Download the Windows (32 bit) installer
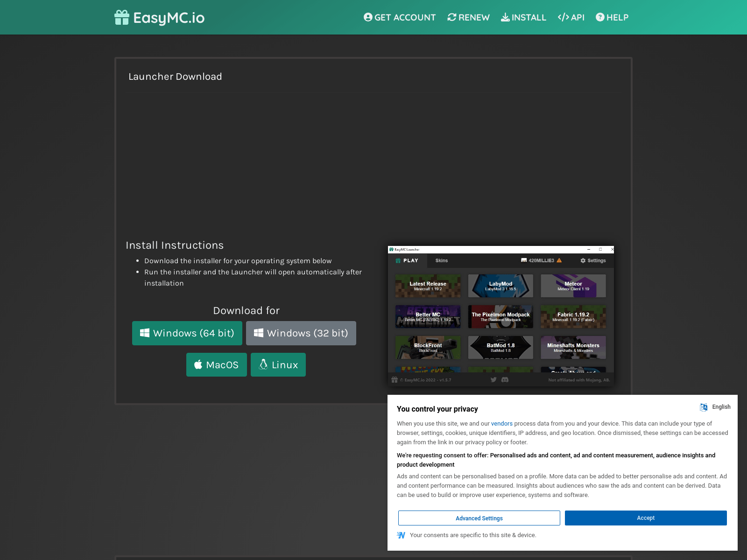This screenshot has width=747, height=560. (x=301, y=333)
